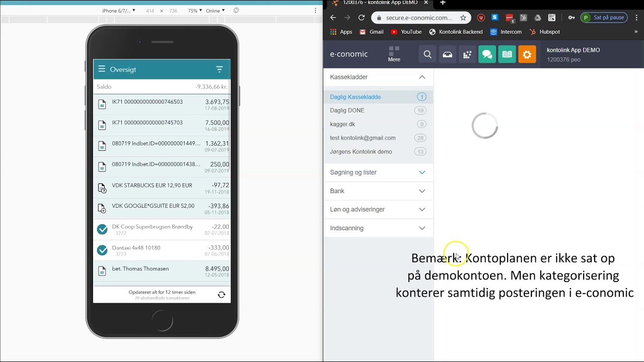Expand the Søgning og lister section
Screen dimensions: 644x362
click(x=422, y=172)
